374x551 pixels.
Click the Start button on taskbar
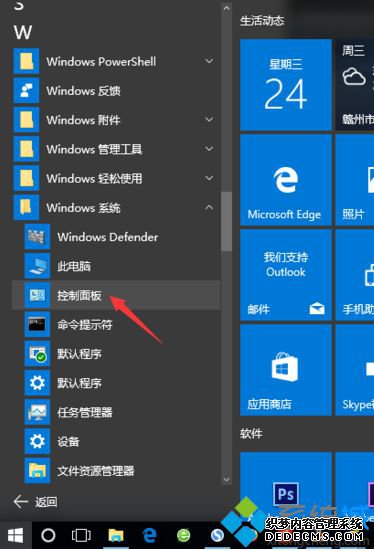(x=16, y=536)
